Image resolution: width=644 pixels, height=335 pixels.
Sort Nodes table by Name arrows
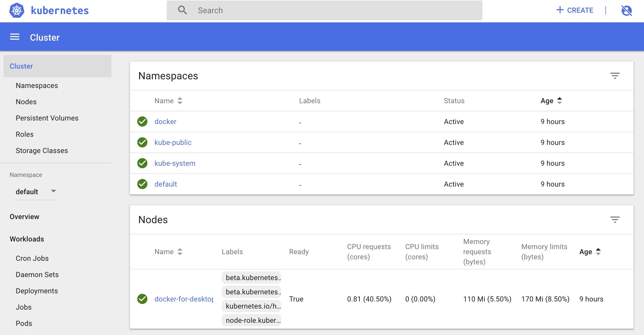coord(180,252)
